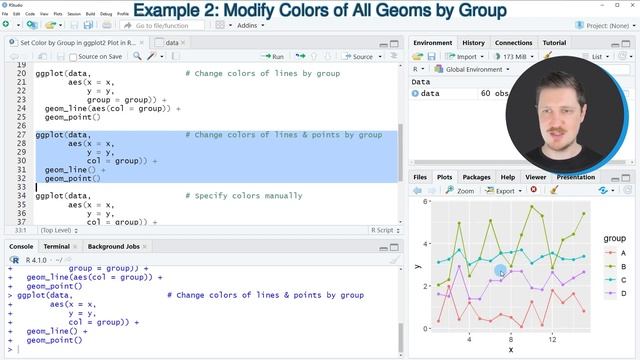Click the Print icon in main toolbar
640x360 pixels.
[x=107, y=25]
